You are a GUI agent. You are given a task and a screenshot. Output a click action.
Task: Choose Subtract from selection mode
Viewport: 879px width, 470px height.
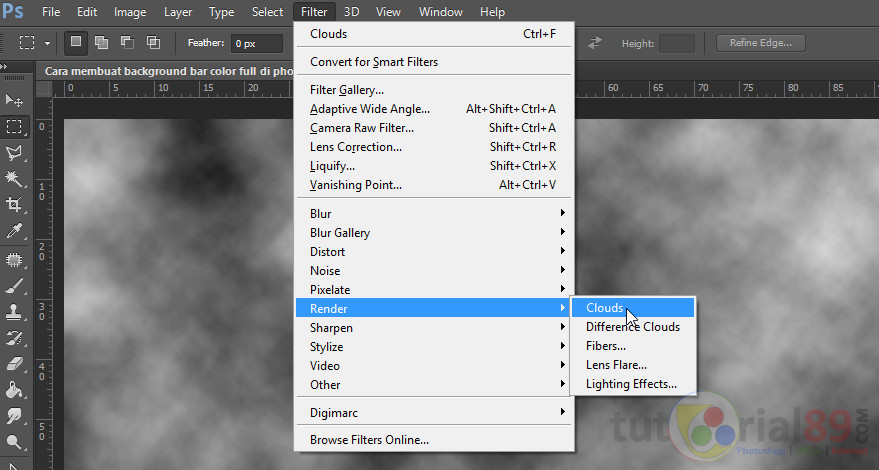click(127, 43)
